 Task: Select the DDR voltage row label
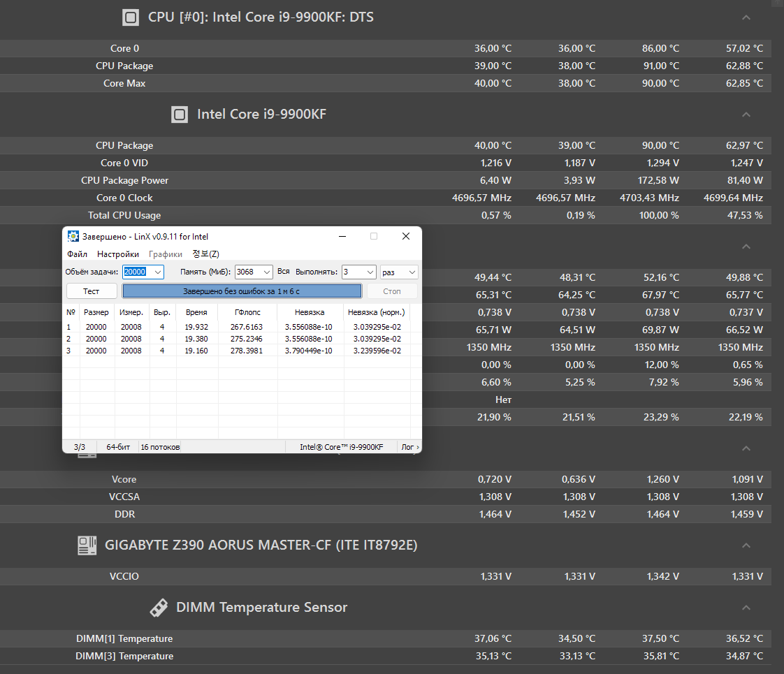pyautogui.click(x=124, y=514)
